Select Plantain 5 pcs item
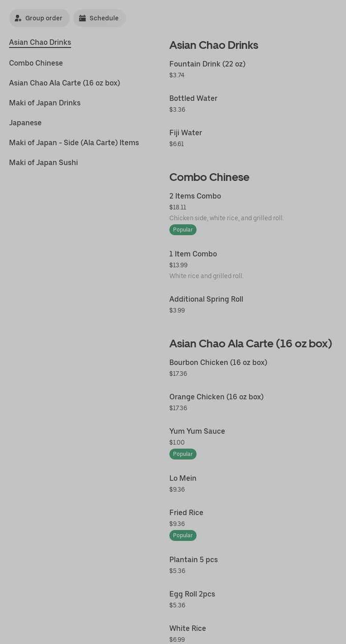The height and width of the screenshot is (644, 346). pos(193,560)
